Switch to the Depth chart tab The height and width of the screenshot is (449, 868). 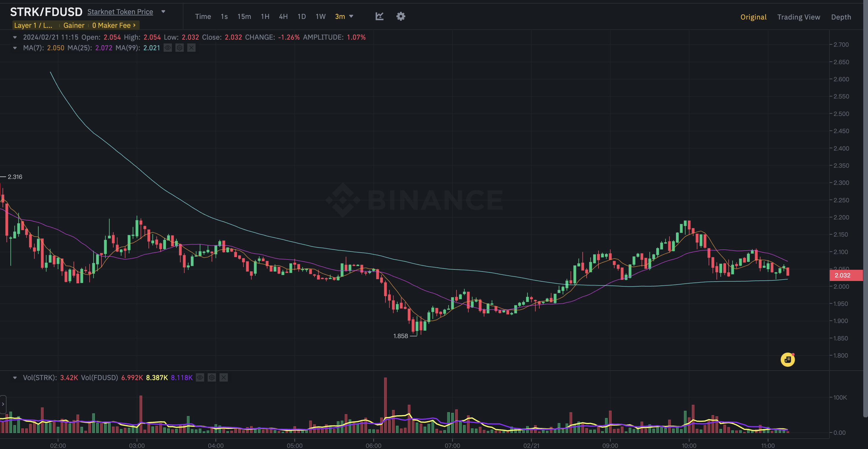841,17
